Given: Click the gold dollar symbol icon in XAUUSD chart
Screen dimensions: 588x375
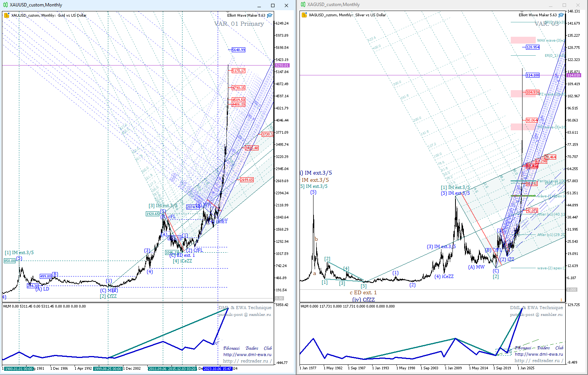Looking at the screenshot, I should [x=6, y=16].
